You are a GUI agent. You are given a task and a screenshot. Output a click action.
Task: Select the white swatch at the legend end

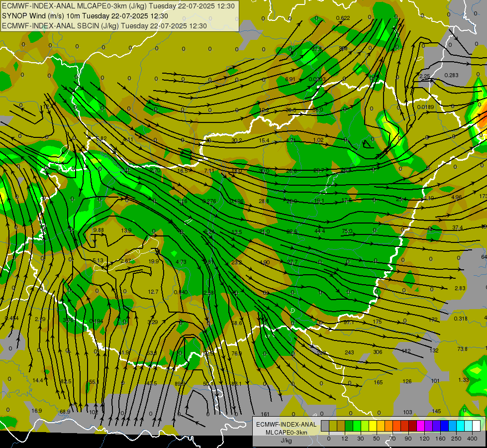click(x=477, y=426)
